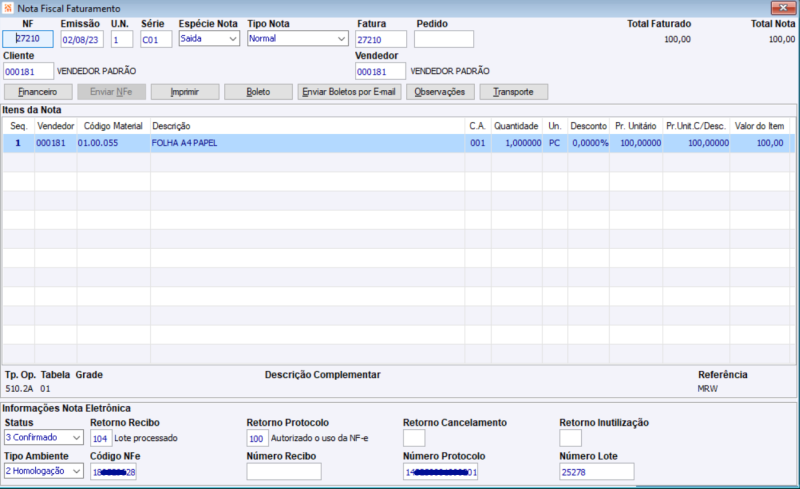
Task: Click the Pr.Unit.C/Desc. column header
Action: tap(696, 126)
